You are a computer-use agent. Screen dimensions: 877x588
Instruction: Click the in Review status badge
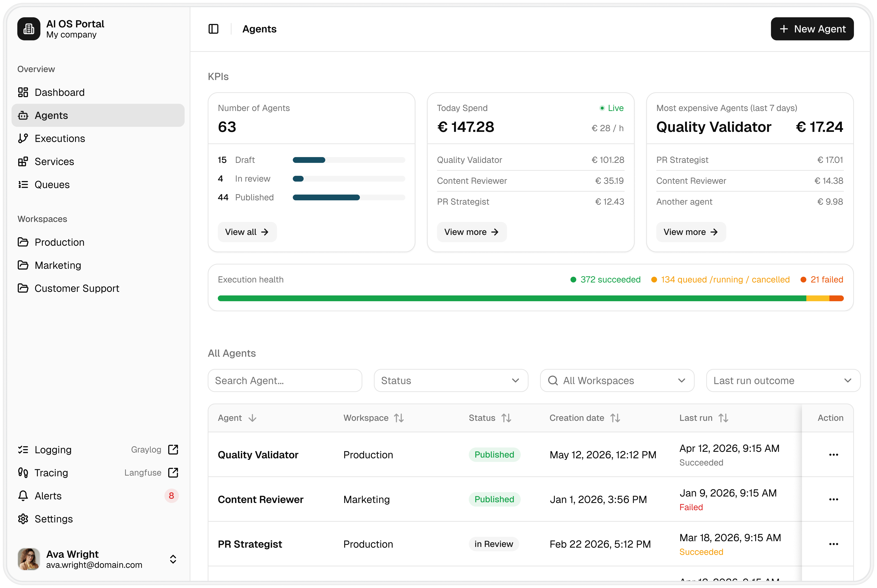pos(493,544)
